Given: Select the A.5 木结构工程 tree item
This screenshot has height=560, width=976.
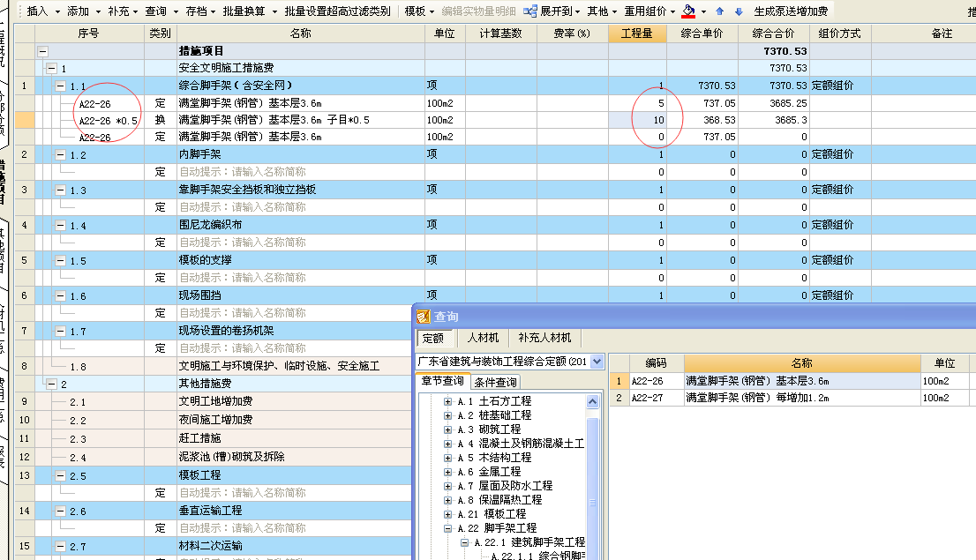Looking at the screenshot, I should pyautogui.click(x=493, y=458).
